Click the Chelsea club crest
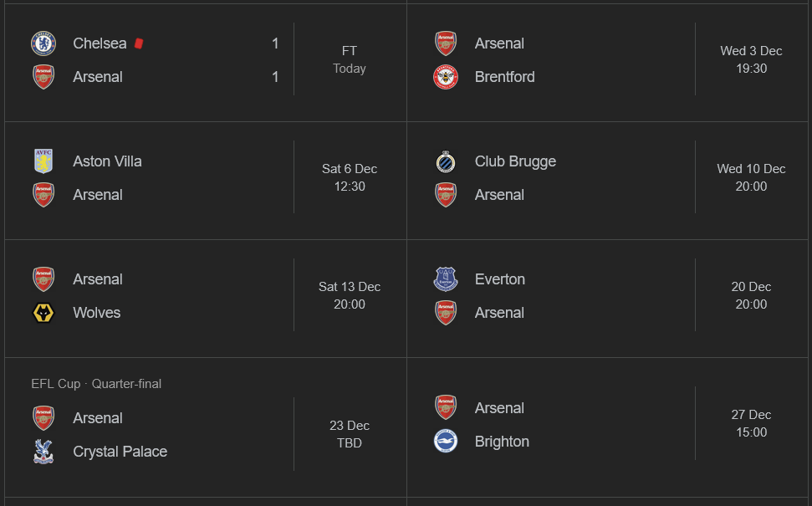This screenshot has width=812, height=506. (x=43, y=43)
